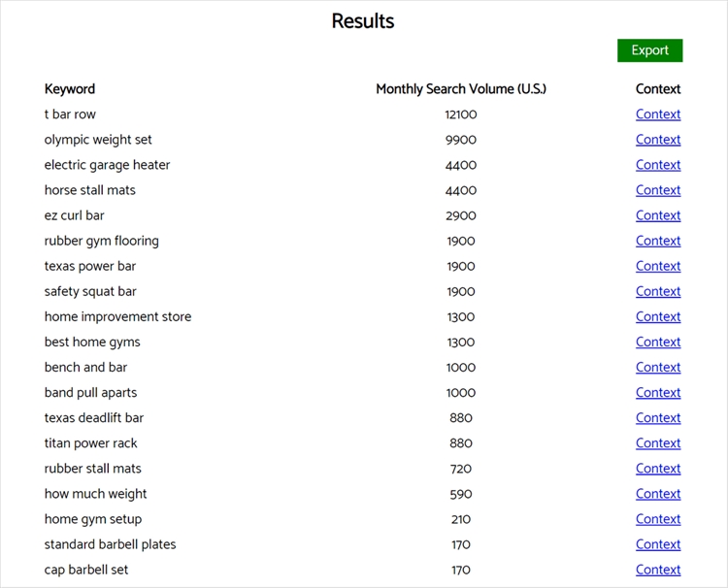Open Context link for t bar row

click(658, 114)
